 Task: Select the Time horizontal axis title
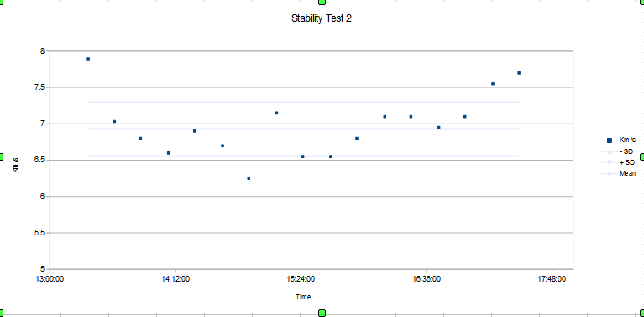pos(303,297)
